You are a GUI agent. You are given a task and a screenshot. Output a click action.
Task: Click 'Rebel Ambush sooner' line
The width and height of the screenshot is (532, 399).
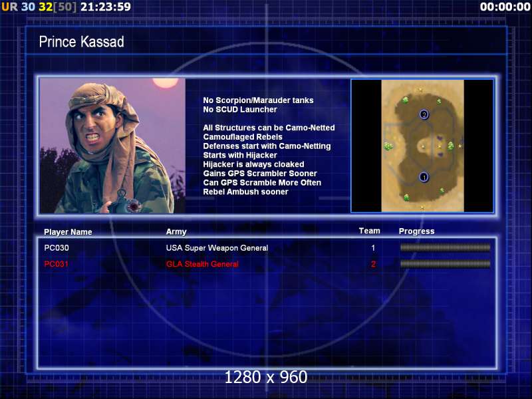[245, 192]
